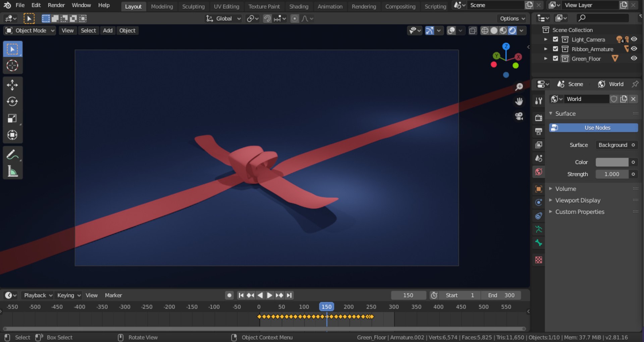The image size is (644, 342).
Task: Click the End frame field showing 300
Action: point(501,295)
